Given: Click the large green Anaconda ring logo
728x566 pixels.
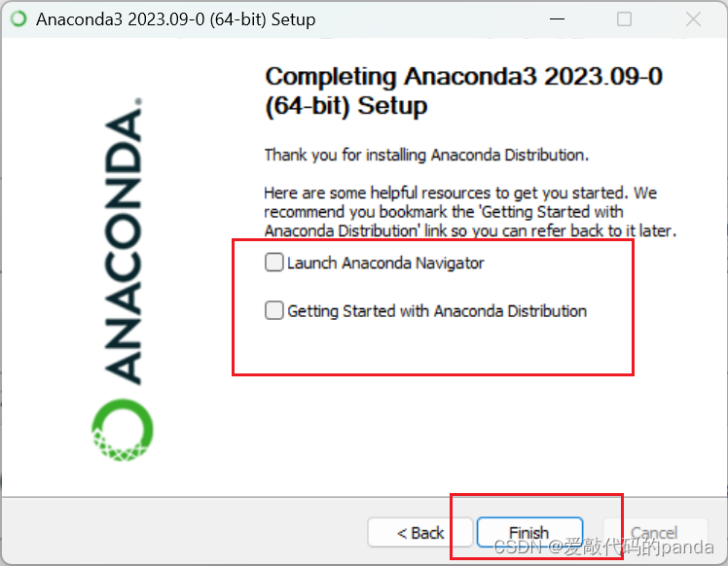Looking at the screenshot, I should 123,430.
